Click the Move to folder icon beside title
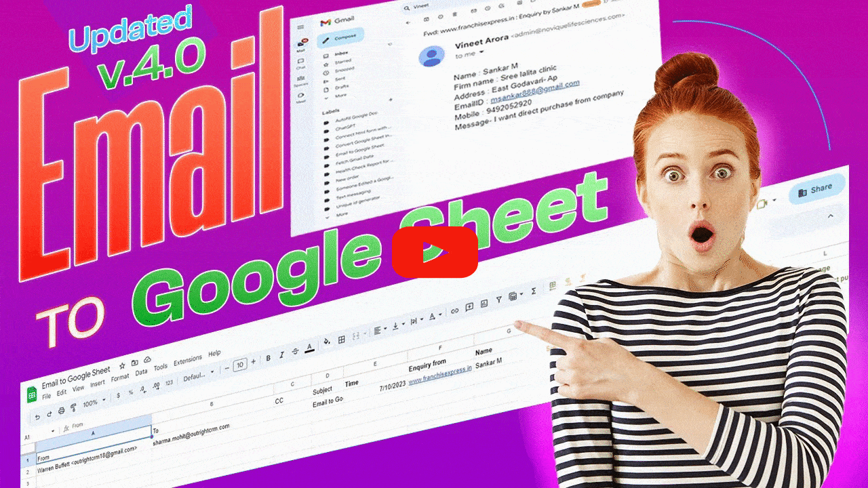This screenshot has width=868, height=488. click(x=135, y=363)
